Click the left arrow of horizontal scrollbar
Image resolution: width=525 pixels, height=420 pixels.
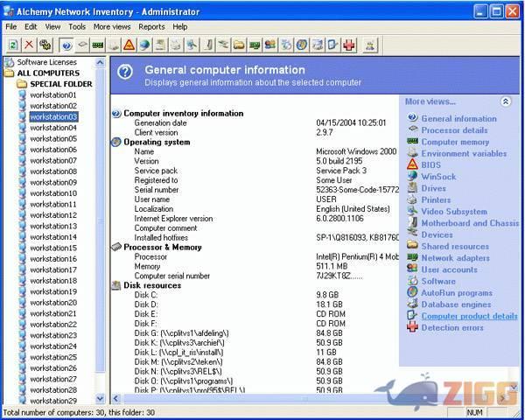point(115,398)
